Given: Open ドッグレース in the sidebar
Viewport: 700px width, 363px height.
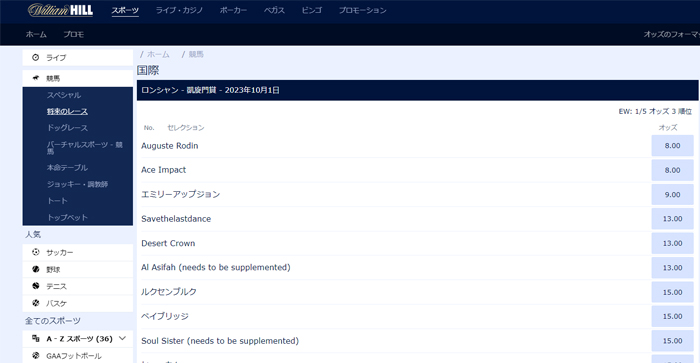Looking at the screenshot, I should click(67, 128).
